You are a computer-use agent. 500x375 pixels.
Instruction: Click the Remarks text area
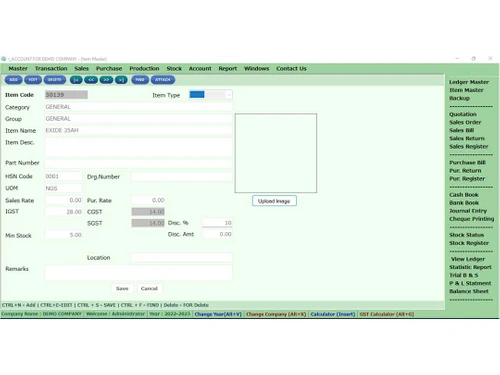tap(138, 273)
